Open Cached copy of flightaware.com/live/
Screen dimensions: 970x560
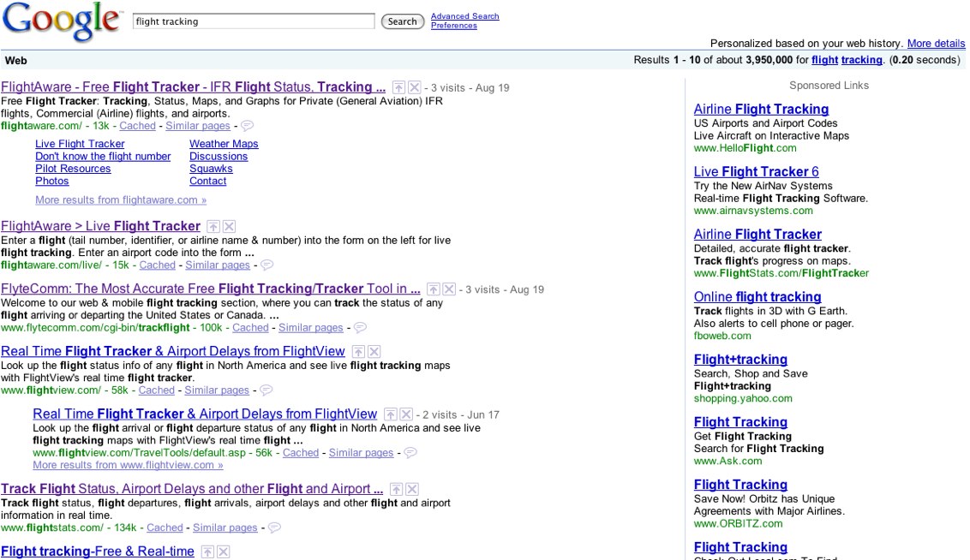coord(157,265)
